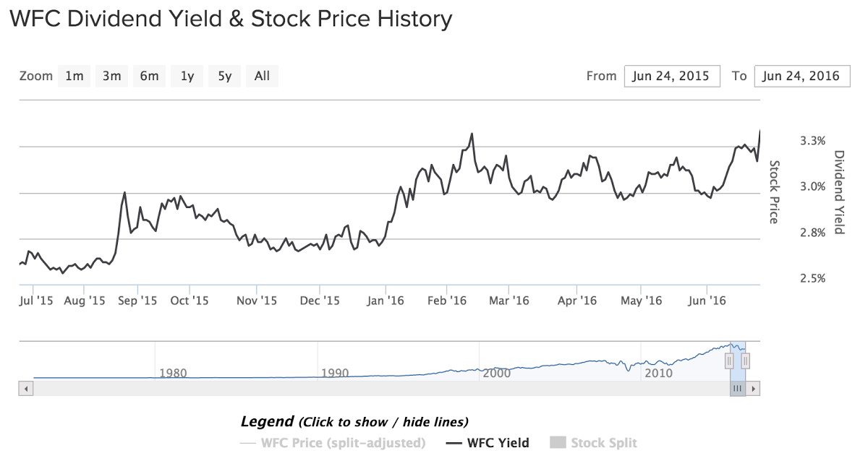
Task: Click the scrollbar track near 1990
Action: pyautogui.click(x=334, y=388)
